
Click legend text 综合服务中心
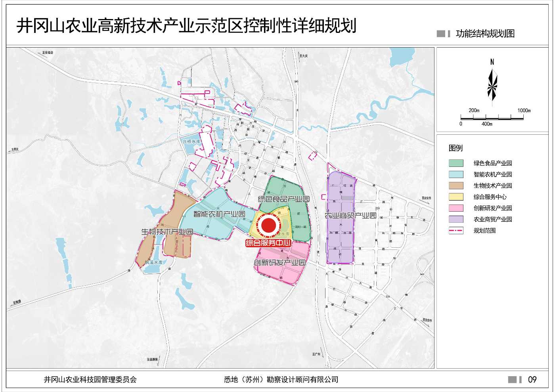tap(490, 197)
